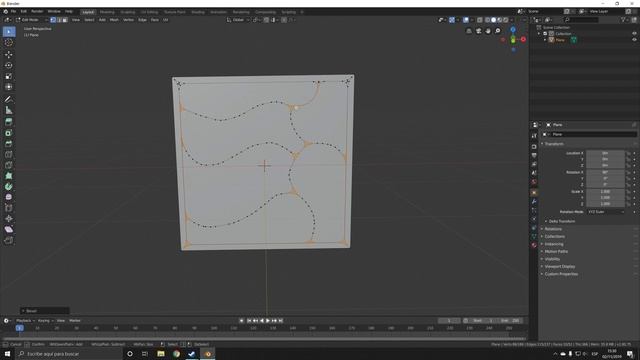Expand the Viewport Display panel

559,267
